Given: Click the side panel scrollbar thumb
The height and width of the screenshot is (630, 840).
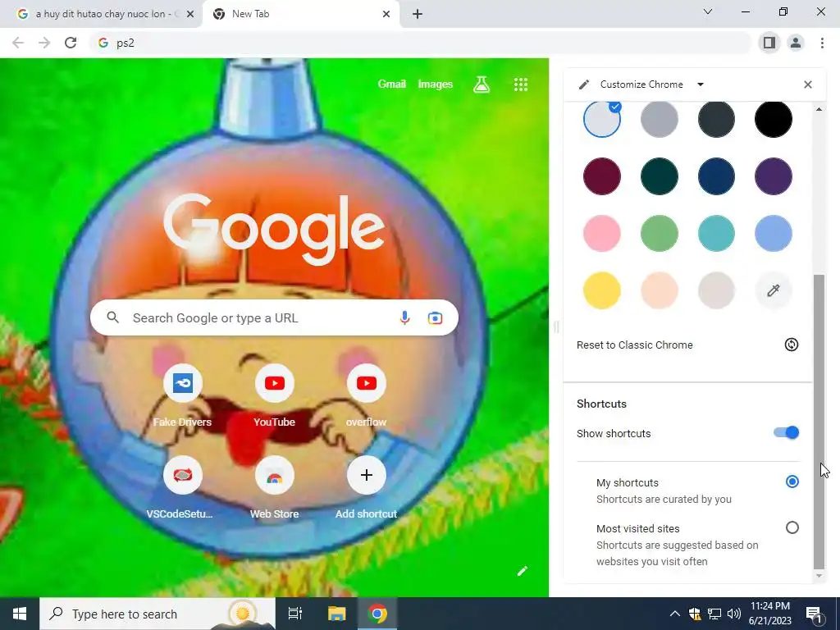Looking at the screenshot, I should coord(819,422).
